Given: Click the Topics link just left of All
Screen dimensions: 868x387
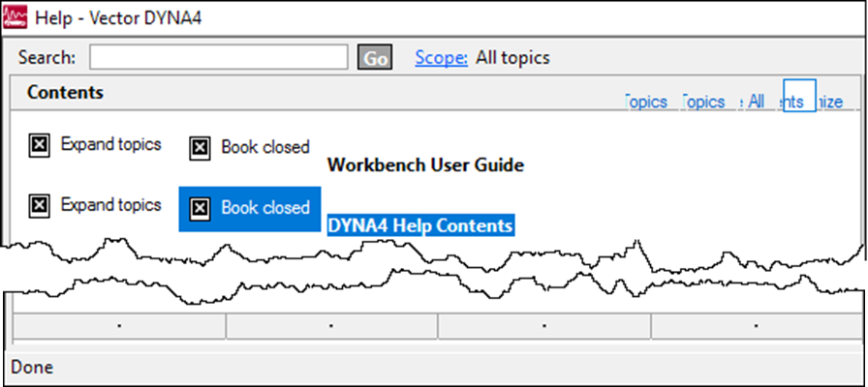Looking at the screenshot, I should 703,102.
